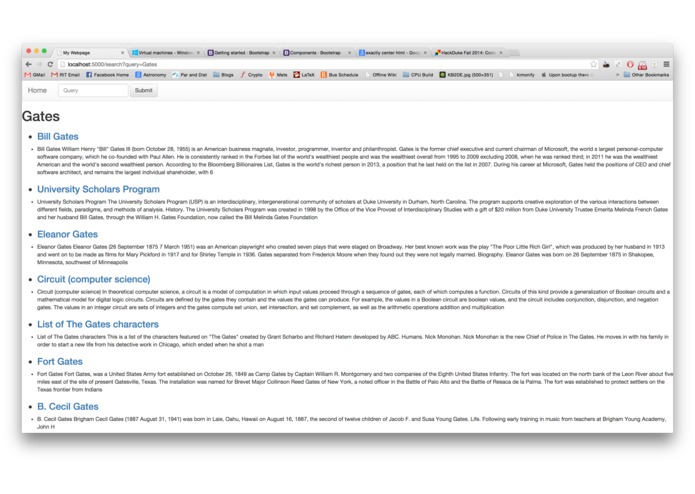This screenshot has width=695, height=494.
Task: Click the localhost address bar
Action: [326, 64]
